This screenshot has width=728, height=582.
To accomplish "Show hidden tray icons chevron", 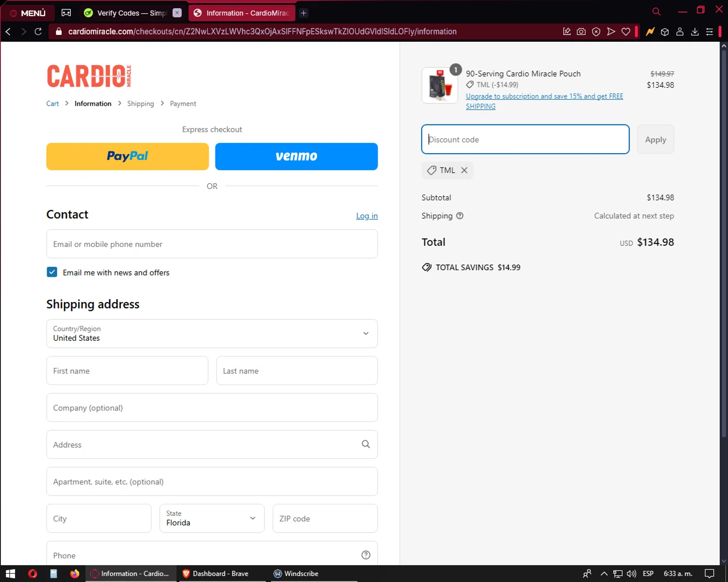I will [604, 574].
